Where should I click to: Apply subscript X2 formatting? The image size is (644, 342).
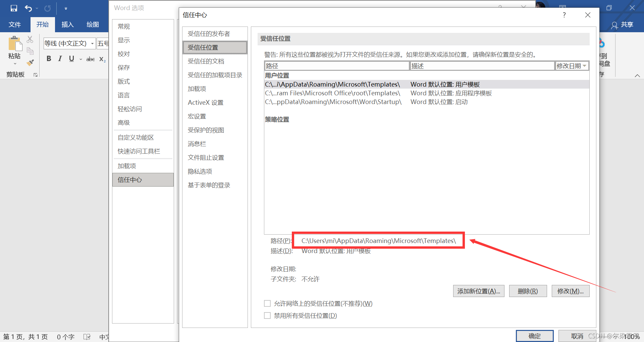(102, 59)
